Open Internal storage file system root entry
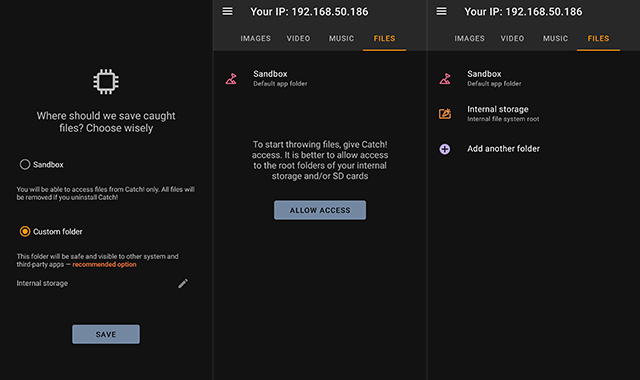This screenshot has height=380, width=640. (x=533, y=113)
